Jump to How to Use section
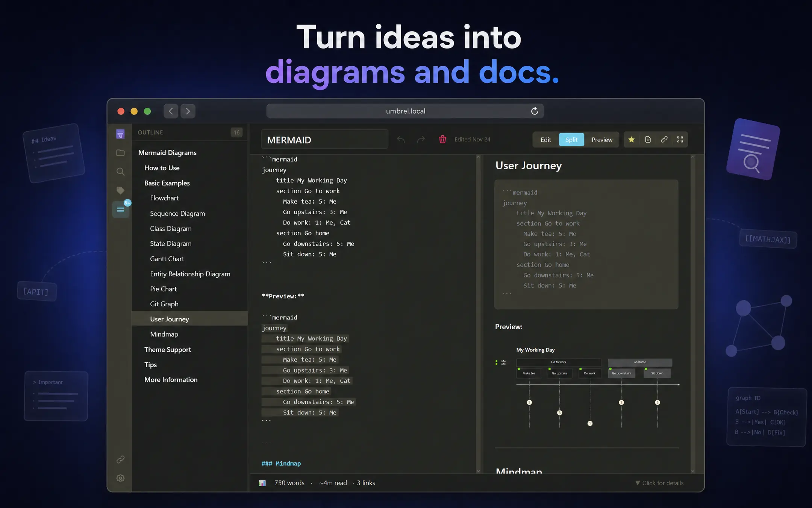Screen dimensions: 812x508 [189, 168]
